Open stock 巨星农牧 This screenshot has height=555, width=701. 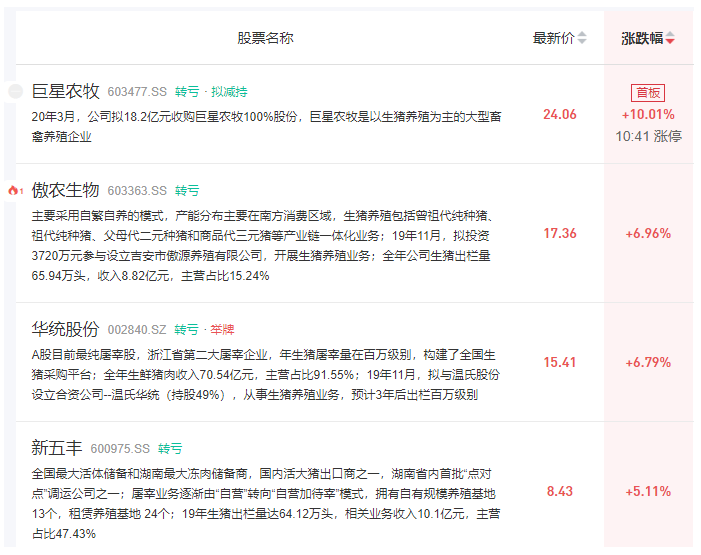coord(65,91)
